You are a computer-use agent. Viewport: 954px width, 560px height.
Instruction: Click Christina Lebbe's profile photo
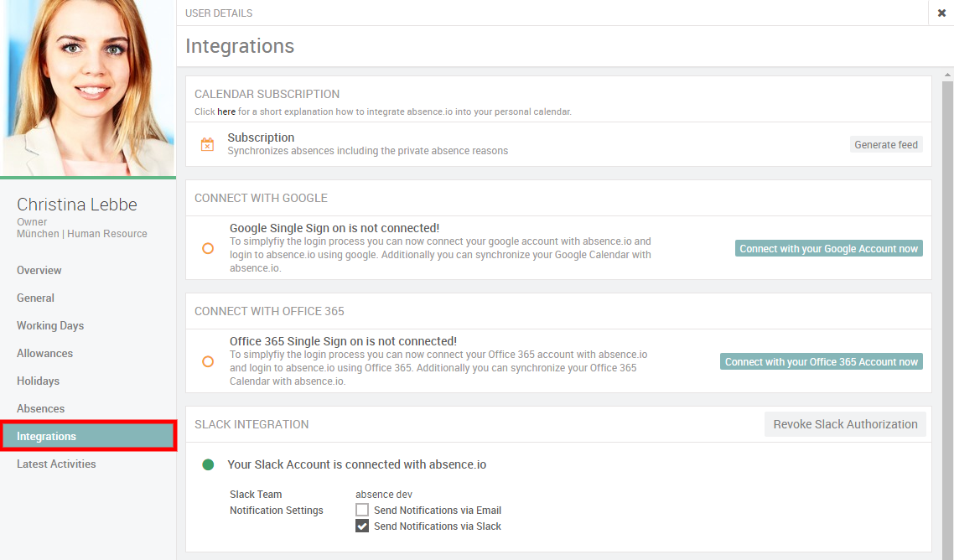[x=88, y=88]
